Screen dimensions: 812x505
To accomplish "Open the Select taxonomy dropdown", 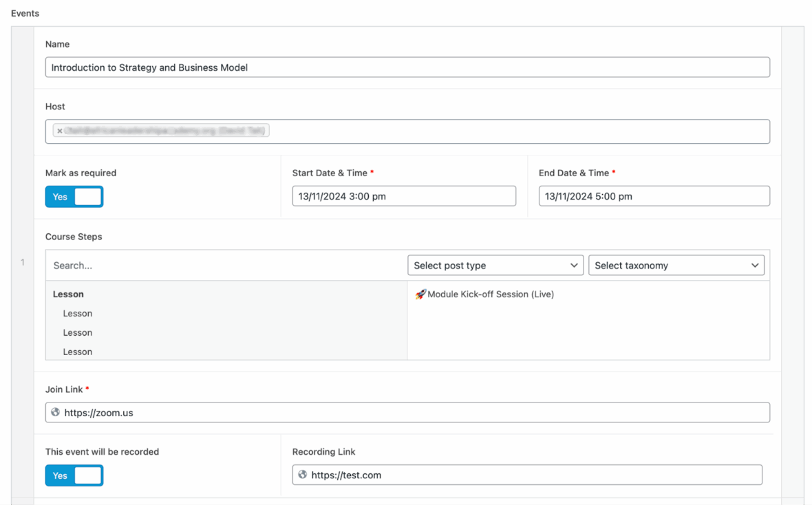I will tap(676, 265).
